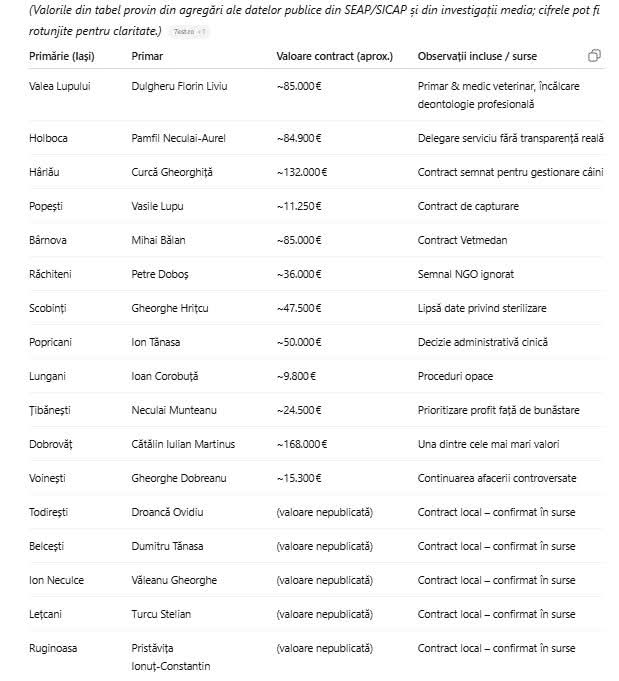Select the 'Țibănești' cell

51,410
